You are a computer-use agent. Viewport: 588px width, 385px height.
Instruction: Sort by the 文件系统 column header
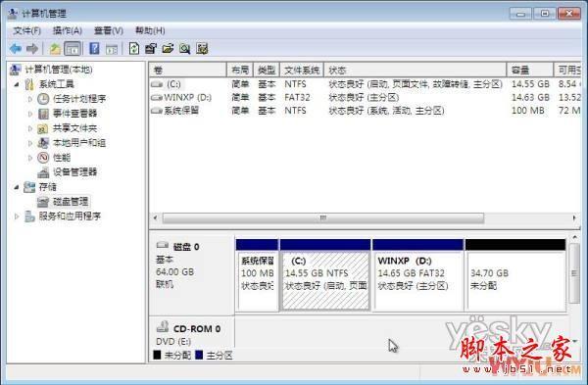302,71
